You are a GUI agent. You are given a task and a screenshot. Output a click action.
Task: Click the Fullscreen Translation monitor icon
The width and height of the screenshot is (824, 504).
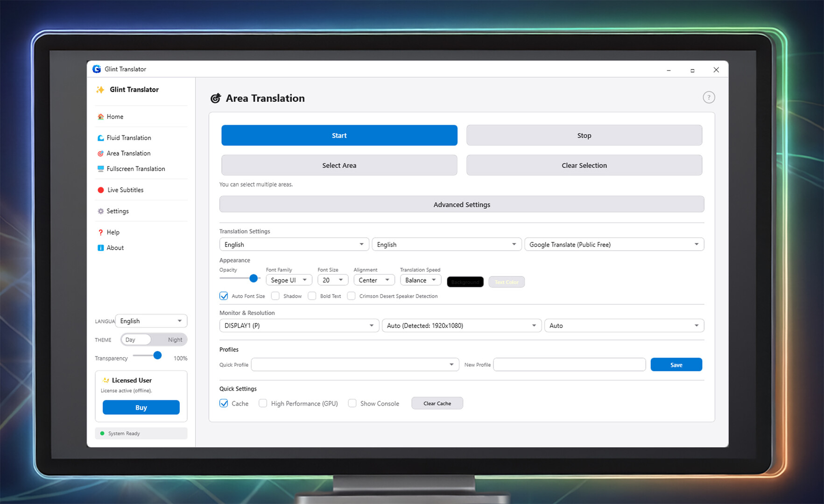pos(100,168)
